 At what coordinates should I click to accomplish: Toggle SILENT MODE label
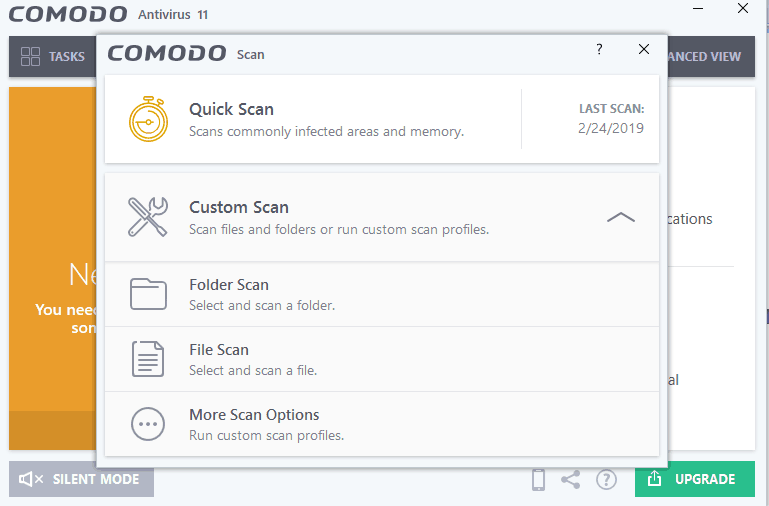(96, 479)
